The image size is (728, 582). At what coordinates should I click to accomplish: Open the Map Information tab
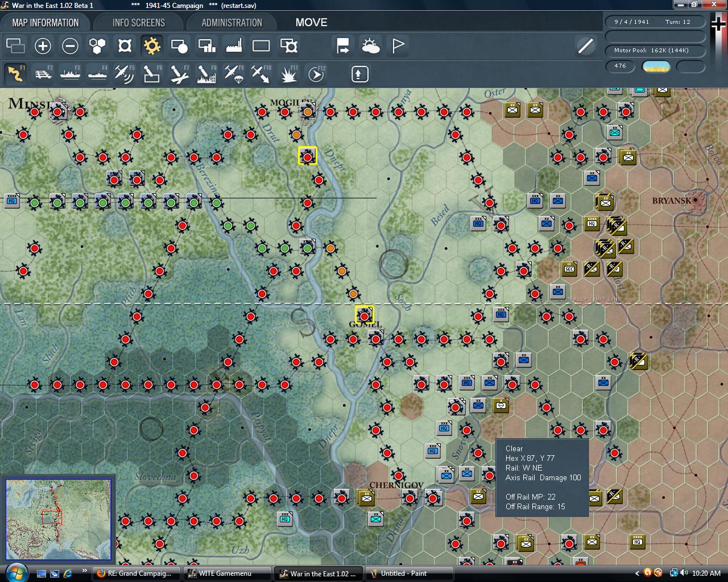45,23
